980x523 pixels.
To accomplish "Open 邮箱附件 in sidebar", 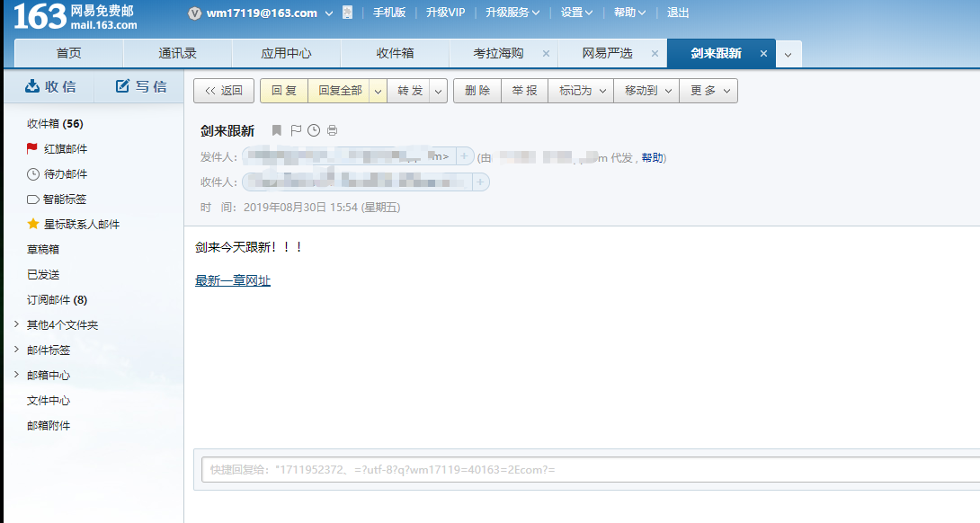I will (49, 426).
